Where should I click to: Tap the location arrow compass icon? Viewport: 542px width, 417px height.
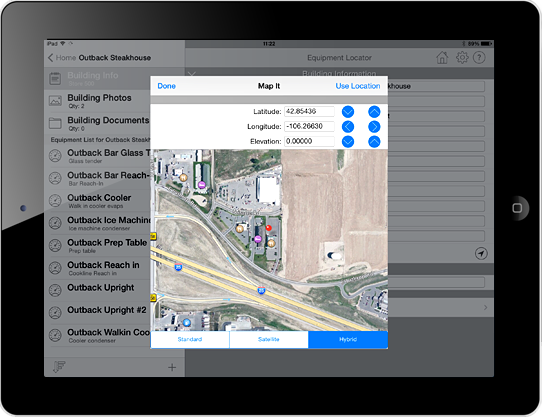[481, 253]
